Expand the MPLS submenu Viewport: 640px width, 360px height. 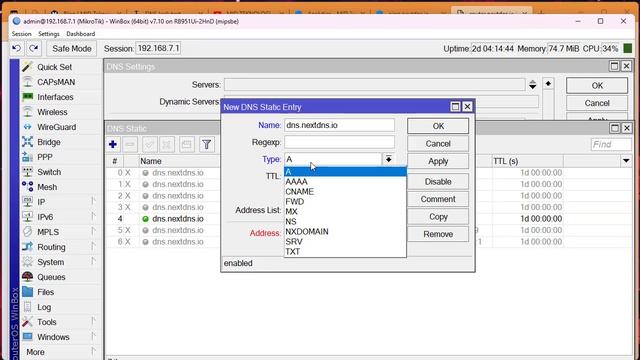pos(93,232)
